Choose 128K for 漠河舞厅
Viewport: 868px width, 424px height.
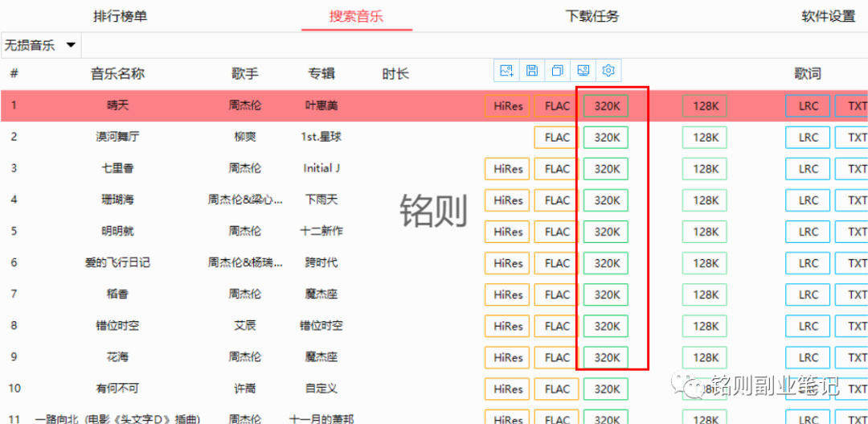click(705, 138)
